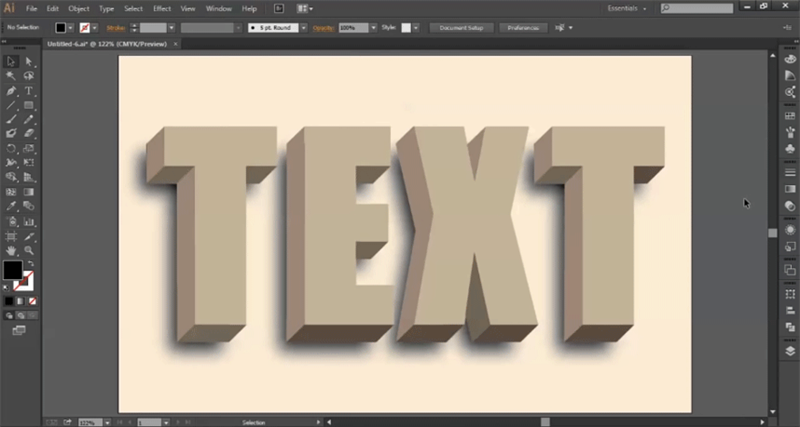
Task: Open the Object menu
Action: click(79, 9)
